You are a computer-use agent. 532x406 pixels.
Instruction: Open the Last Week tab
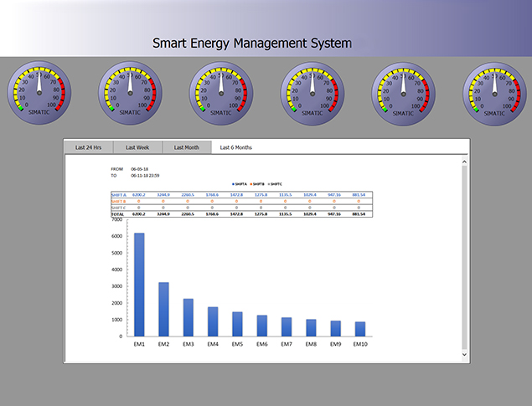[x=137, y=147]
